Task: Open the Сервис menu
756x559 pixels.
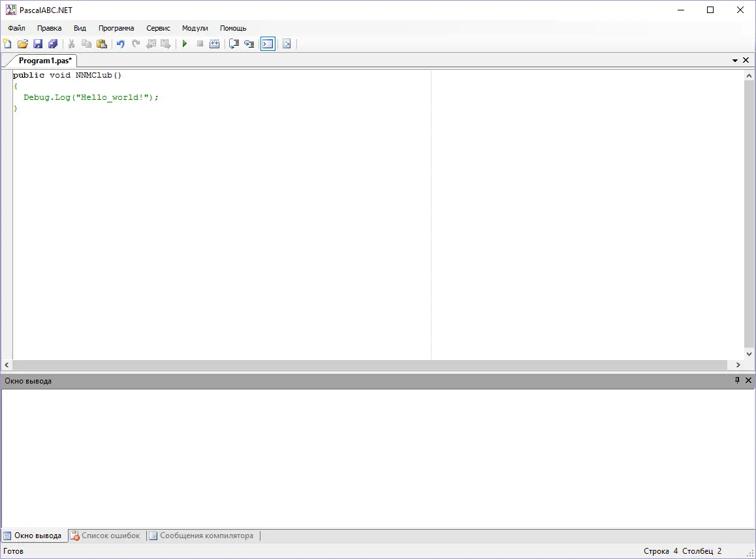Action: [x=158, y=28]
